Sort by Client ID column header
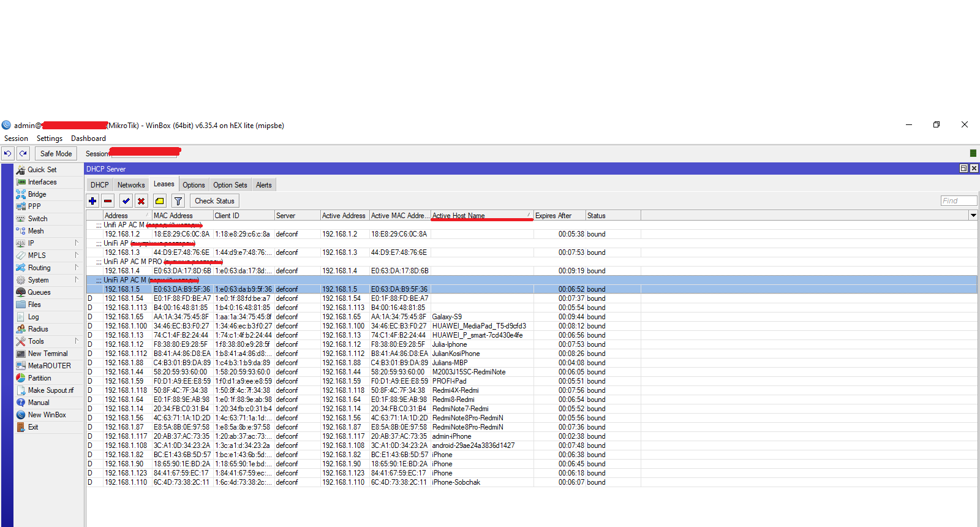 (x=244, y=216)
